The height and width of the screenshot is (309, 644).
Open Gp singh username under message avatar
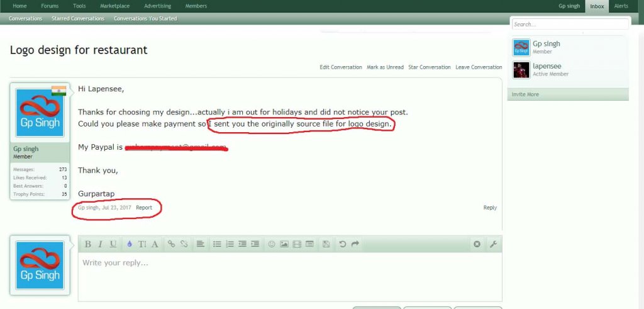pos(26,149)
